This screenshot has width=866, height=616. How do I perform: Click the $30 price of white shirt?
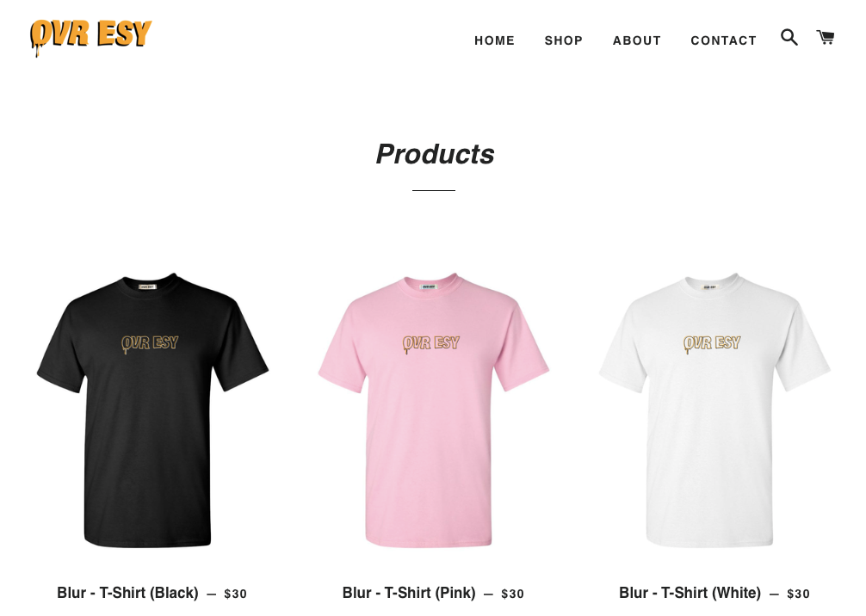tap(798, 594)
